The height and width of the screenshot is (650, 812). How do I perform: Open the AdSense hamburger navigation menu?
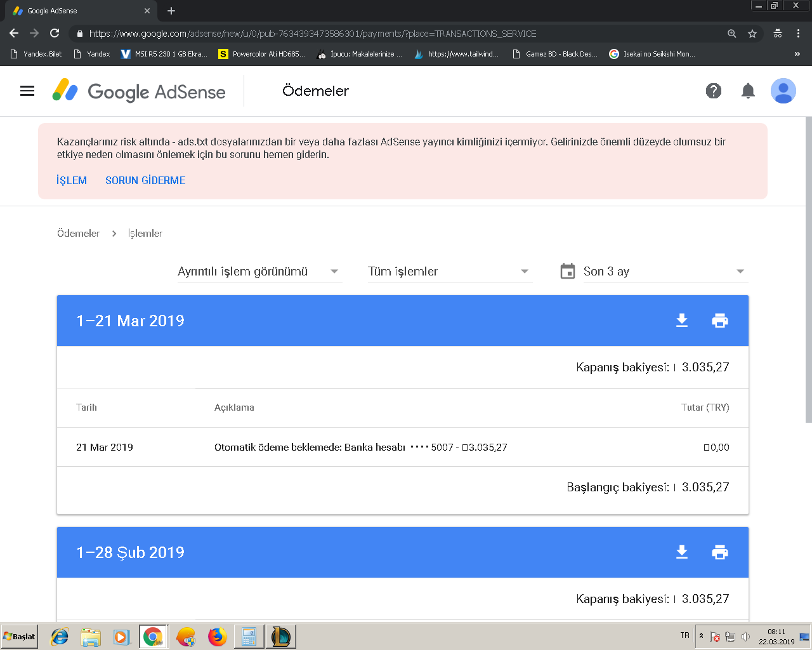(27, 91)
